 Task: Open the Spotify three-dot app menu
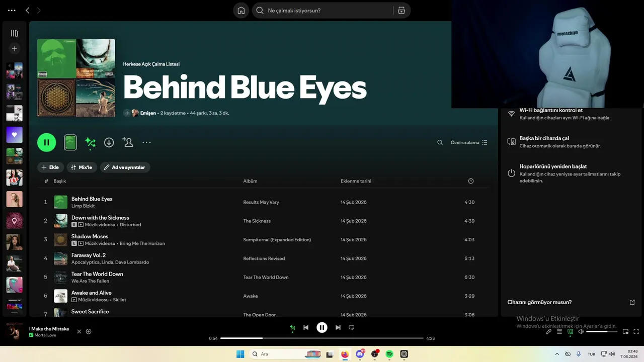click(12, 10)
